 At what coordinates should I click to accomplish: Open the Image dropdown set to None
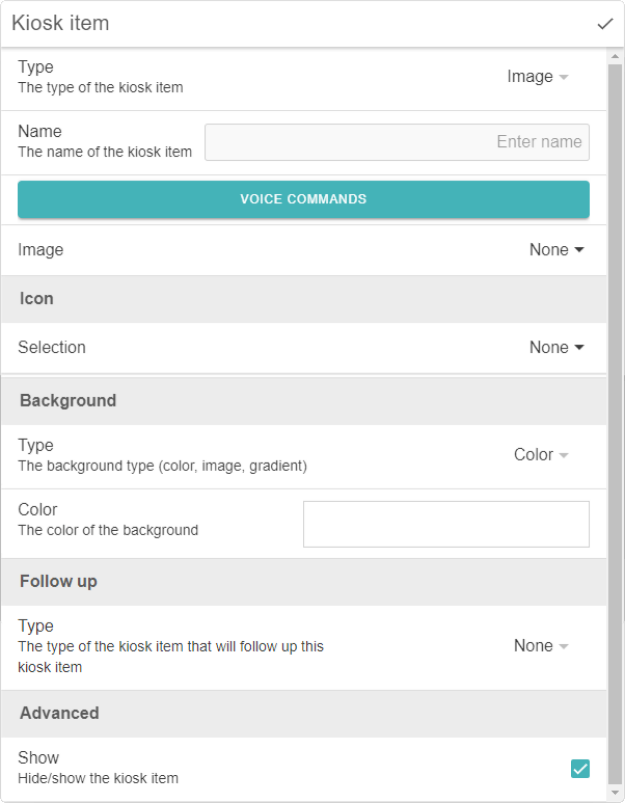click(556, 250)
